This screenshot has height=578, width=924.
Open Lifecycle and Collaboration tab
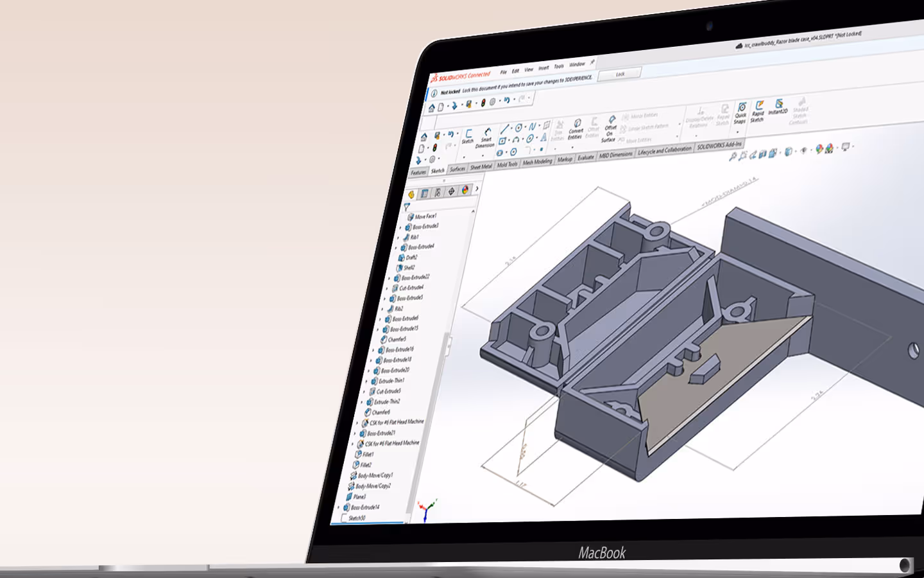665,150
